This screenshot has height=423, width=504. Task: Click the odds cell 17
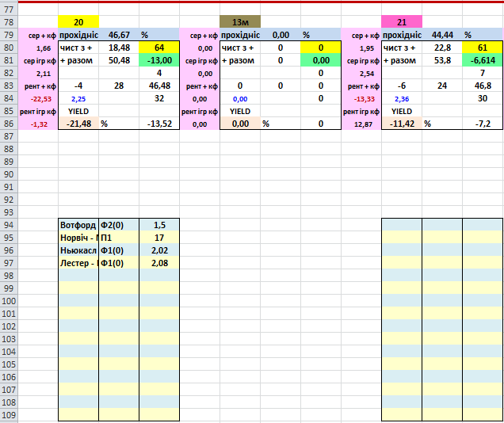pyautogui.click(x=159, y=238)
